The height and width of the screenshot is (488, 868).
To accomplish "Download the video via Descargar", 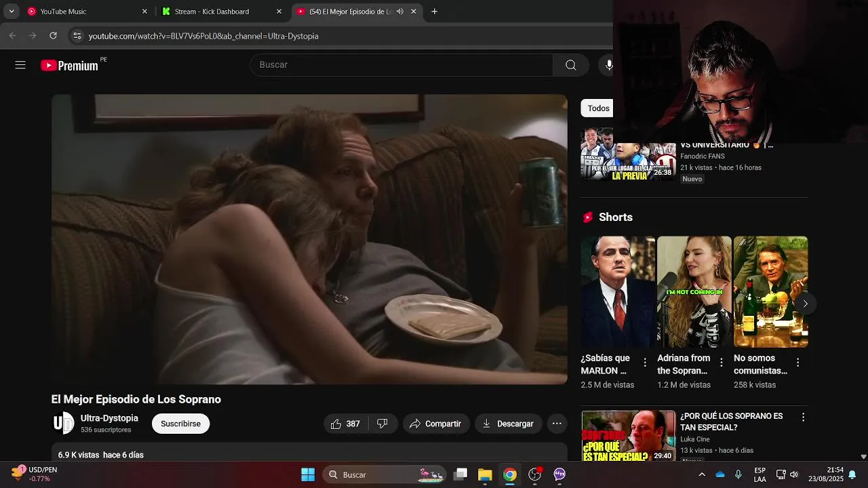I will [x=508, y=424].
